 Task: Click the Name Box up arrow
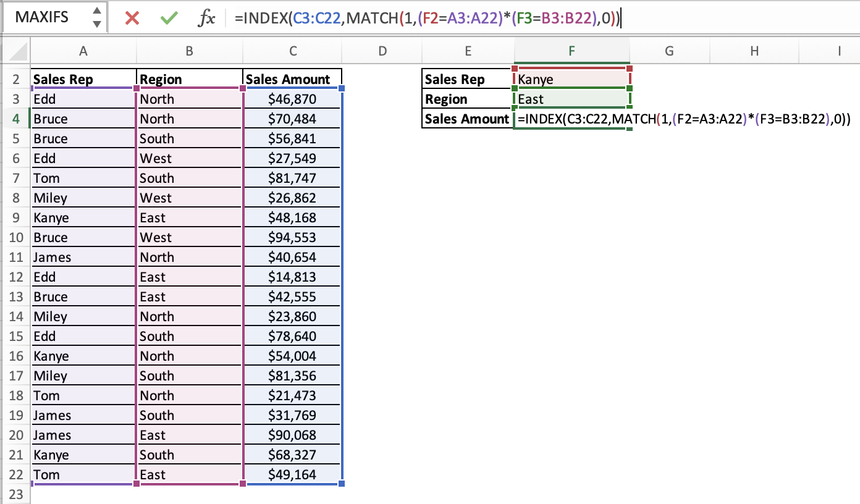click(96, 12)
